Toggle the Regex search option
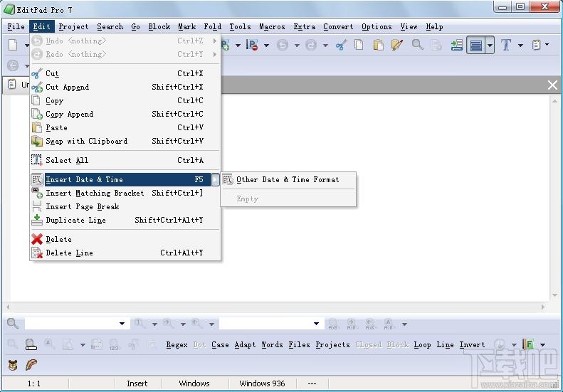 click(177, 344)
